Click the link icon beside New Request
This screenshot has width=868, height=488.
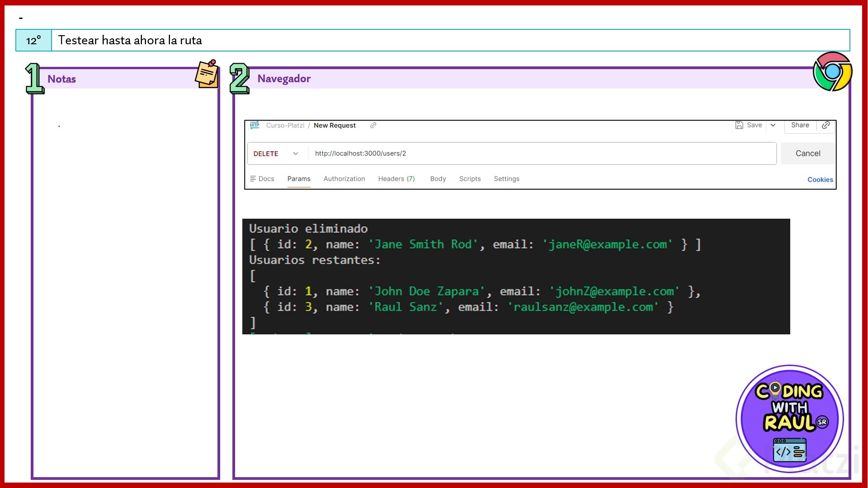click(x=373, y=126)
